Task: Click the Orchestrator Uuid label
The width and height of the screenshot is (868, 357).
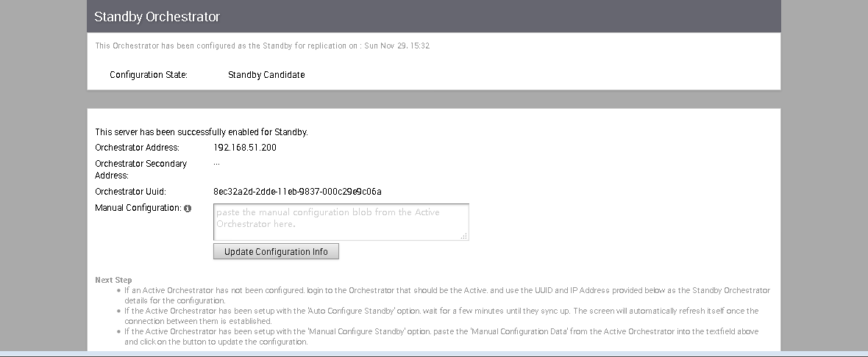Action: coord(130,192)
